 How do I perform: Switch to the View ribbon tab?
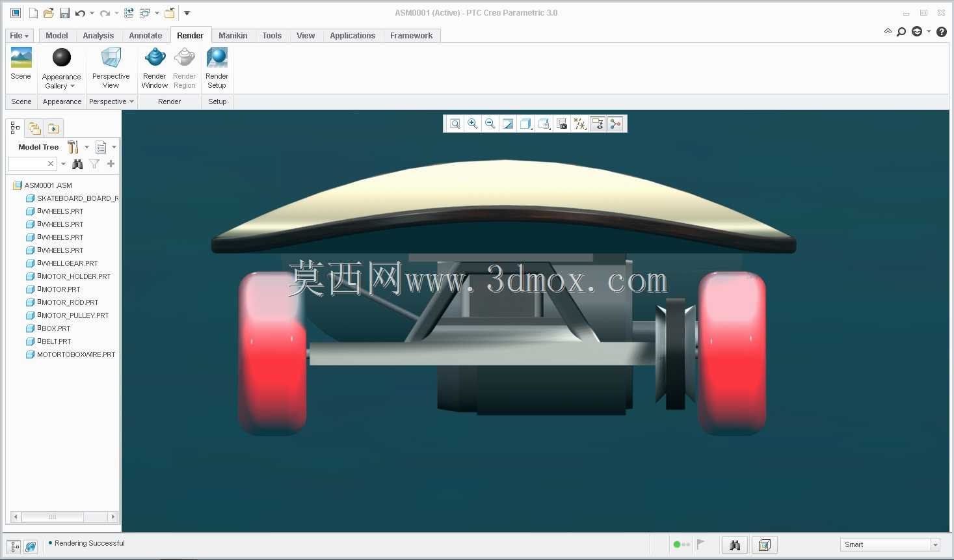tap(306, 36)
